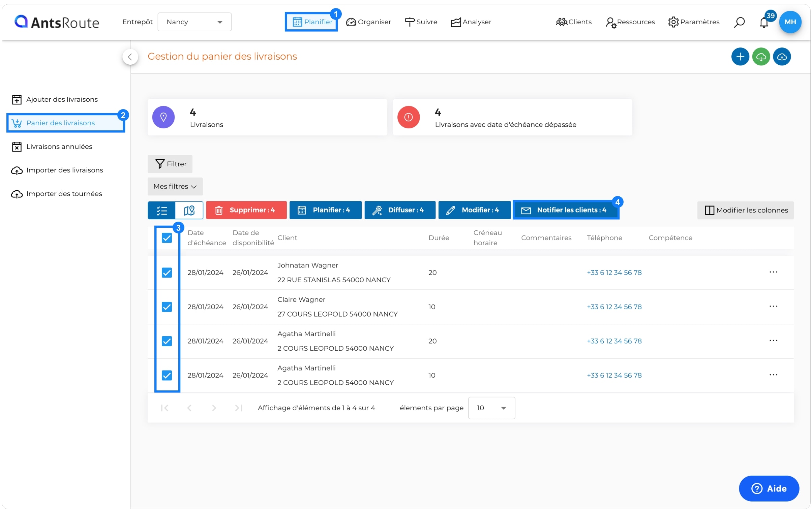Select Ajouter des livraisons in sidebar

point(55,99)
